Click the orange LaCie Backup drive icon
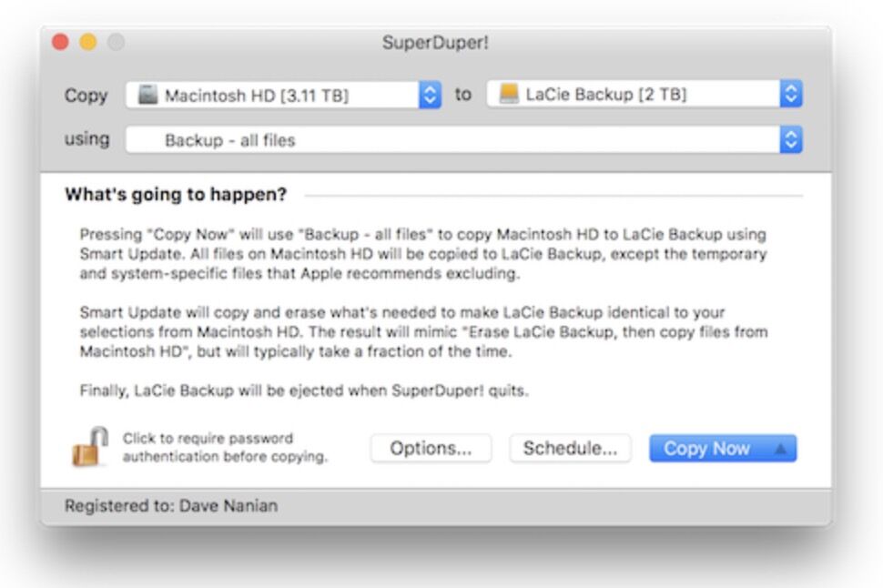The image size is (883, 588). pos(510,94)
